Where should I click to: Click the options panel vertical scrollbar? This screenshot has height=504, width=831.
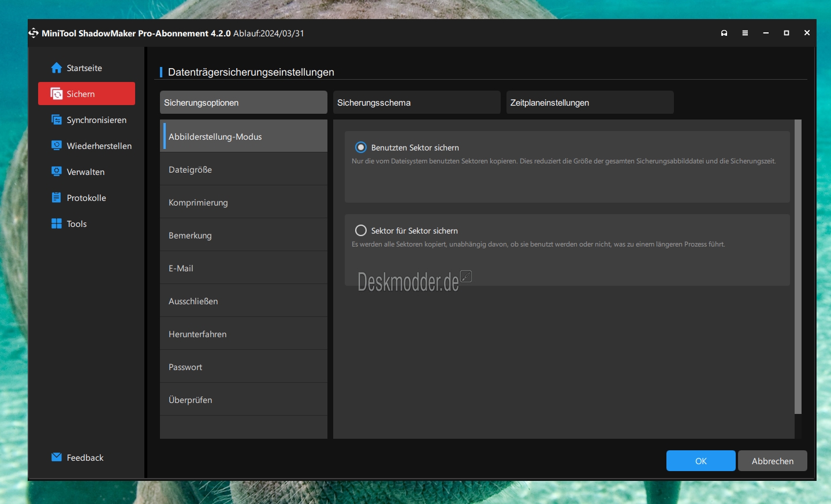point(798,267)
